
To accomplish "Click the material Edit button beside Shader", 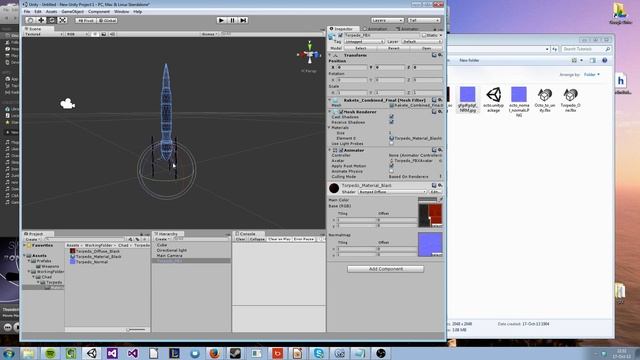I will (435, 192).
